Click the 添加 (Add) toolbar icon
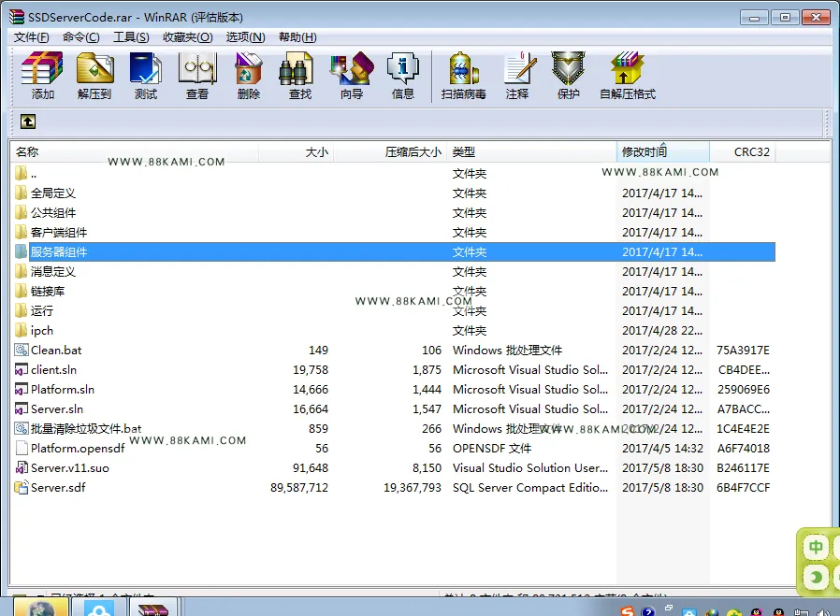This screenshot has width=840, height=616. pyautogui.click(x=42, y=76)
